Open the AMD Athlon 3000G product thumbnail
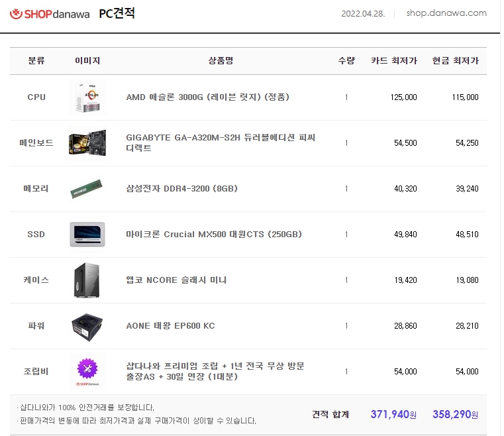 87,97
